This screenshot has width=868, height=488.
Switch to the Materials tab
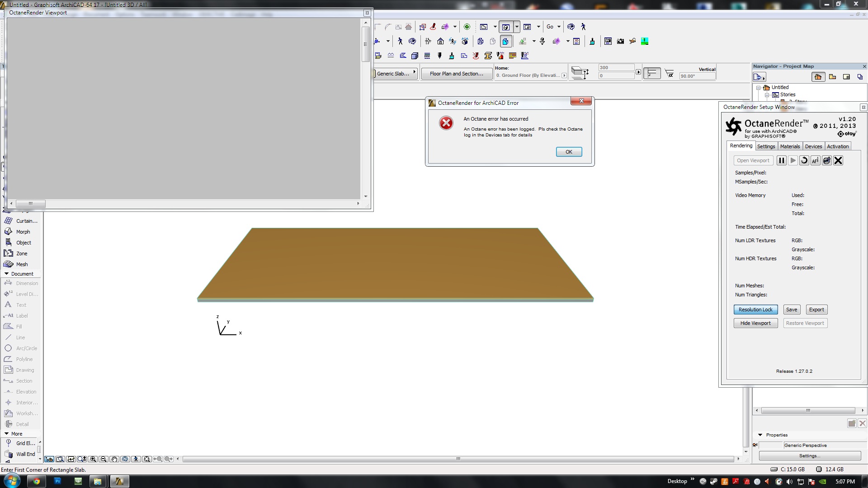point(790,146)
